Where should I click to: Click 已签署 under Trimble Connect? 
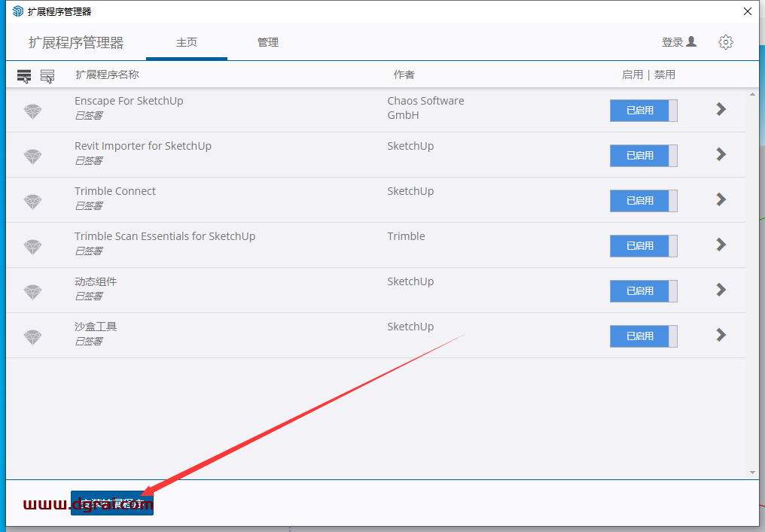coord(89,205)
